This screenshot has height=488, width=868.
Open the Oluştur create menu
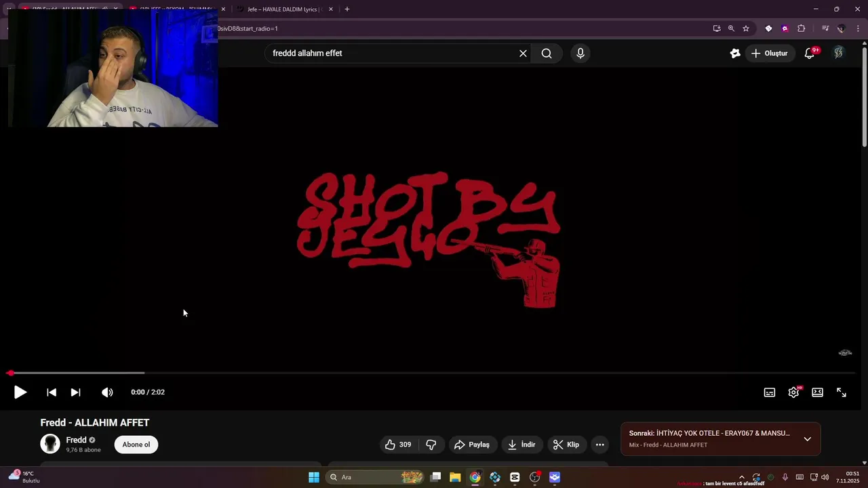[770, 53]
